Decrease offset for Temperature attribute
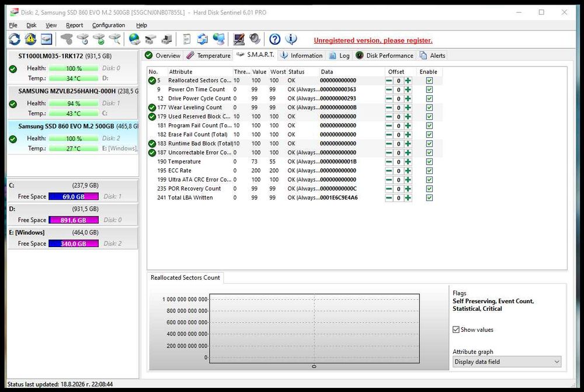Viewport: 584px width, 392px height. (x=389, y=162)
